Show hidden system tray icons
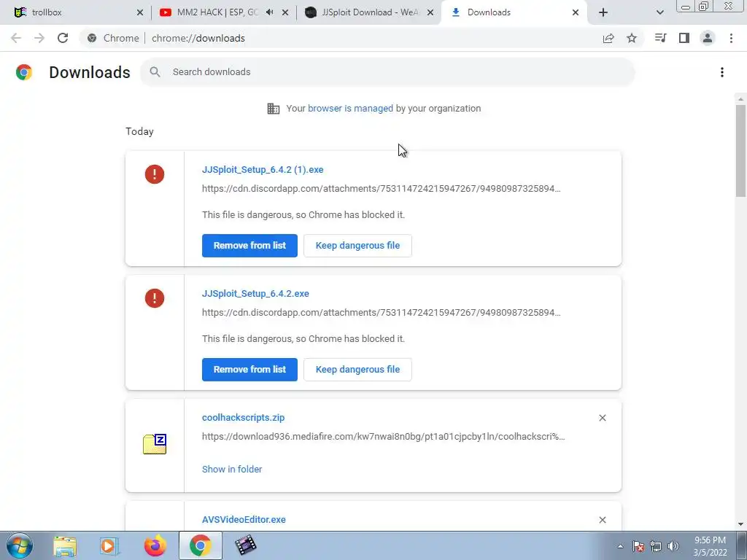Screen dimensions: 747x560 pyautogui.click(x=620, y=547)
